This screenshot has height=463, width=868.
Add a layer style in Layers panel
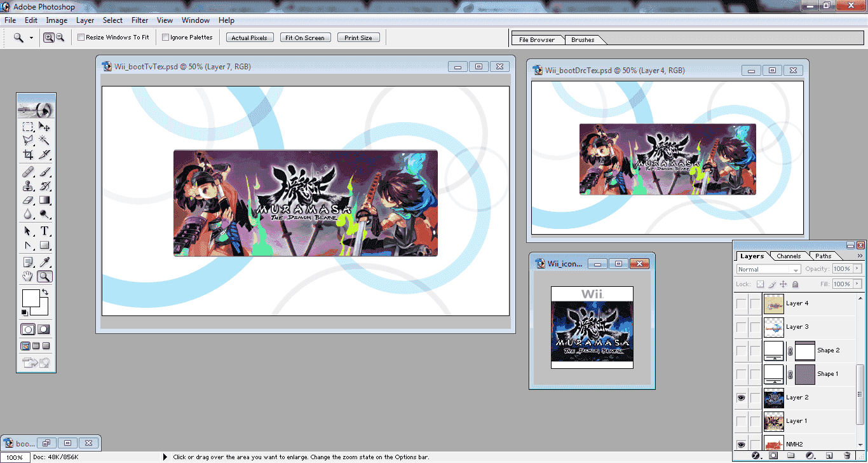756,455
